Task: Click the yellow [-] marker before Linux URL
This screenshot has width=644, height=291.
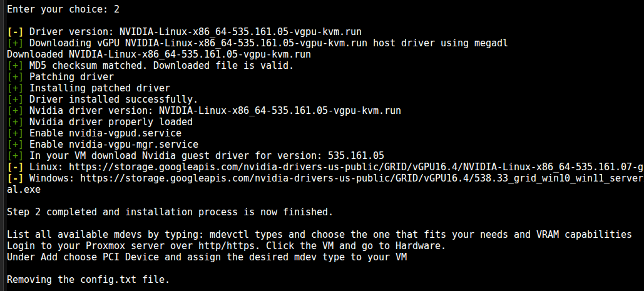Action: 15,167
